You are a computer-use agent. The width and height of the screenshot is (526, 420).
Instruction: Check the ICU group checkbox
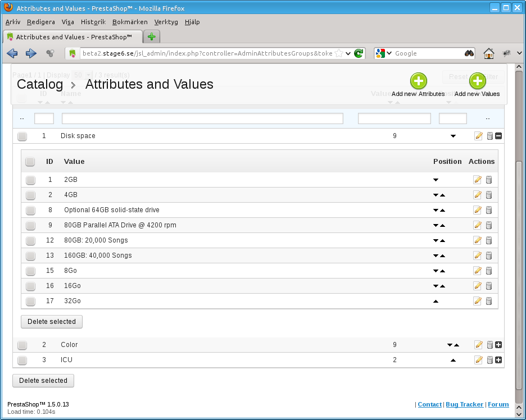22,360
